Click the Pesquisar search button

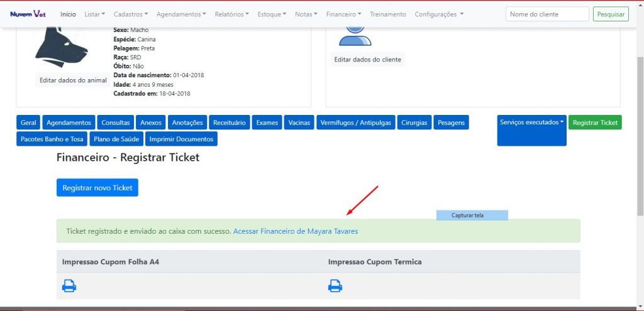[x=610, y=14]
